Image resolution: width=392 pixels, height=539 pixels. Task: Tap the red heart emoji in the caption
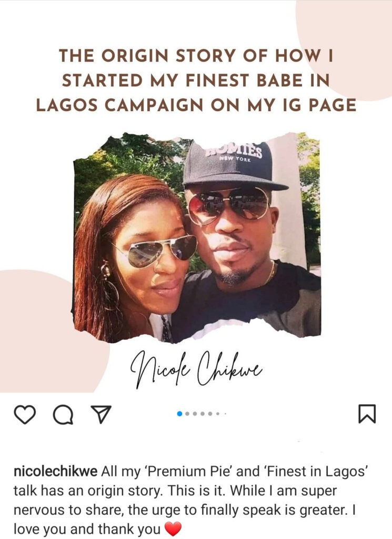coord(173,528)
